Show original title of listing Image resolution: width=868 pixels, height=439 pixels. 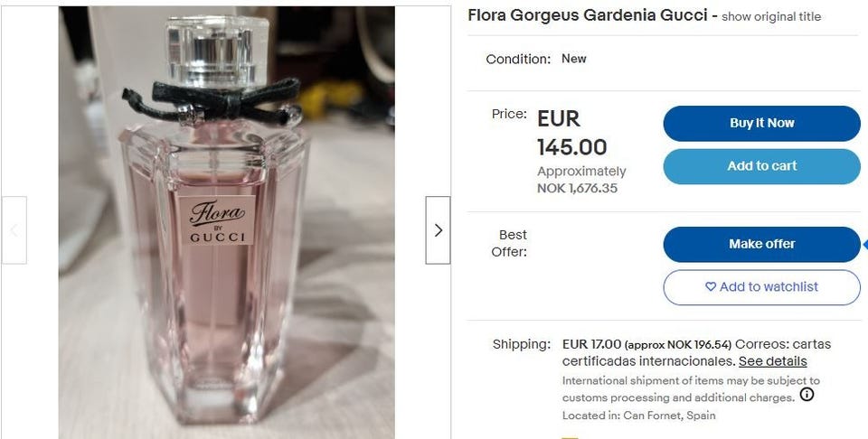tap(771, 16)
